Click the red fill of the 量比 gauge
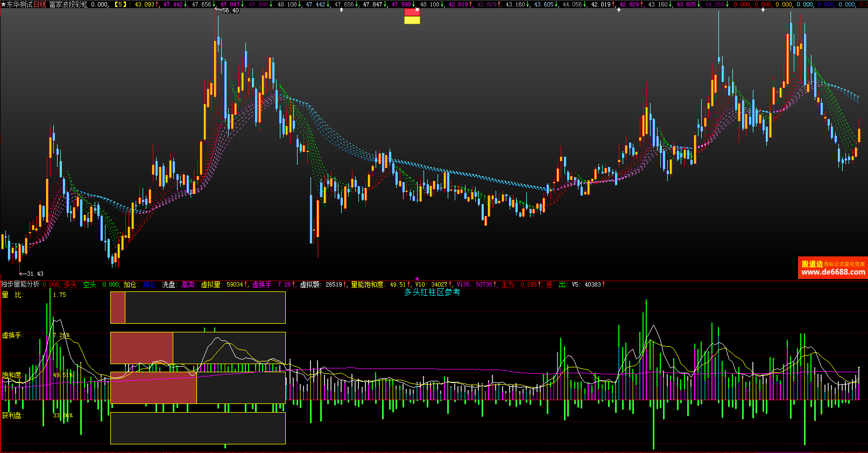Screen dimensions: 868x453 [x=117, y=308]
